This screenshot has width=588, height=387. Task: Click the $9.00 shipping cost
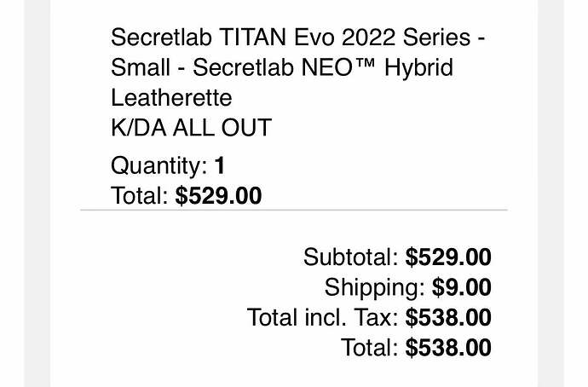[462, 287]
